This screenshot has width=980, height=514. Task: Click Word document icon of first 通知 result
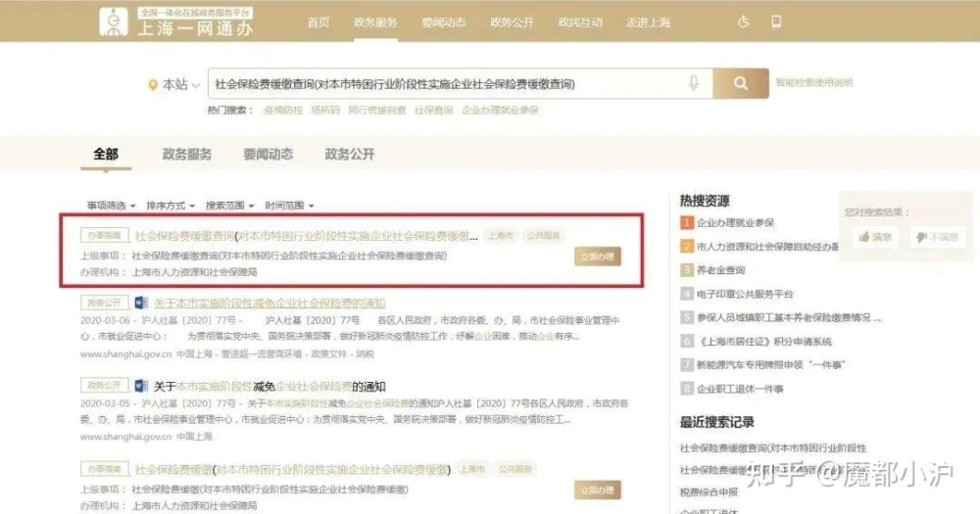(x=141, y=303)
